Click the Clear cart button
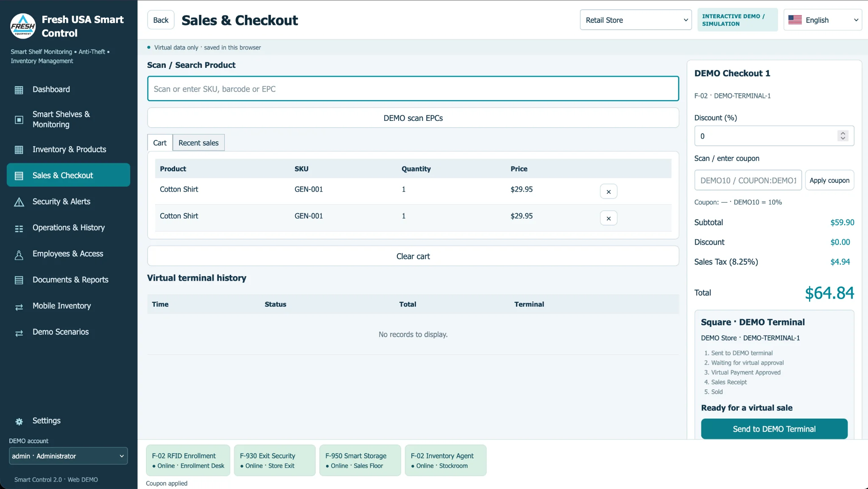The image size is (868, 489). (x=413, y=256)
